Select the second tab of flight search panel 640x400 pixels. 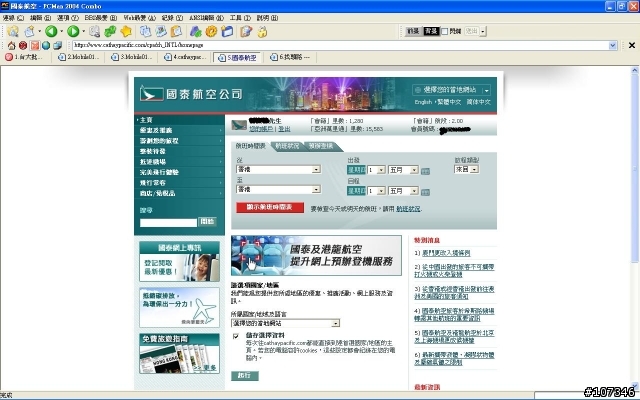tap(287, 146)
